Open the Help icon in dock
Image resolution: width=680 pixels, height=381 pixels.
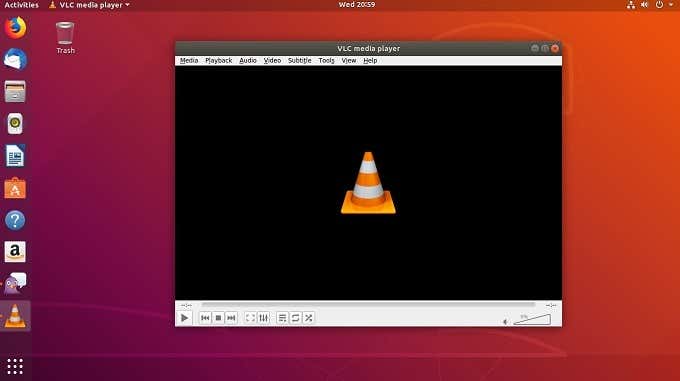click(15, 220)
